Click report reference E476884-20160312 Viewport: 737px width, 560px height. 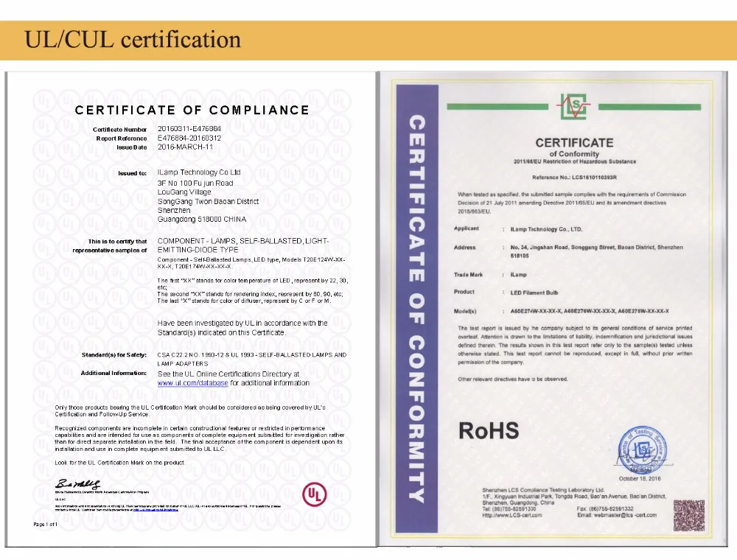(189, 138)
